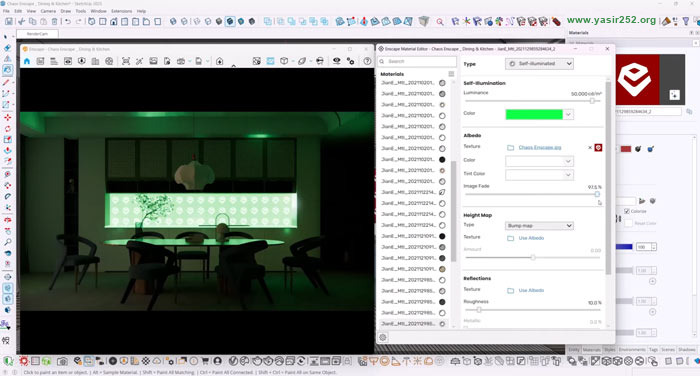The width and height of the screenshot is (700, 376).
Task: Click the Material Editor search field
Action: 417,61
